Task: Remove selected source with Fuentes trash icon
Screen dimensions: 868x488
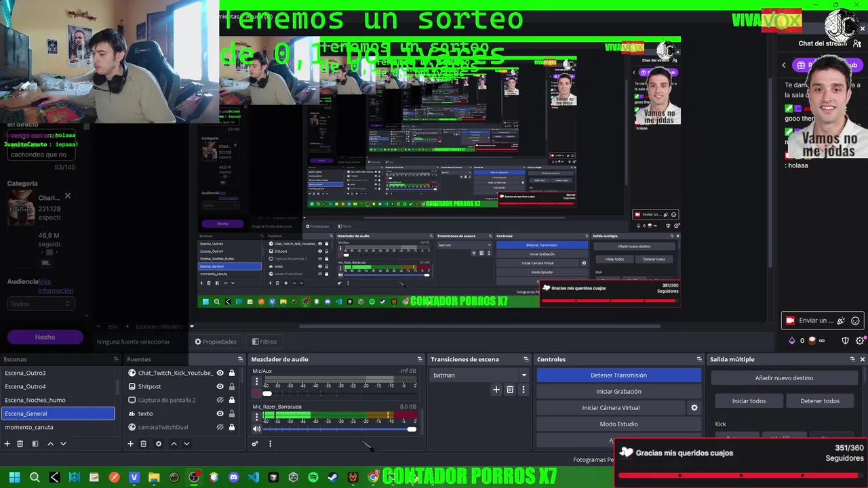Action: 143,444
